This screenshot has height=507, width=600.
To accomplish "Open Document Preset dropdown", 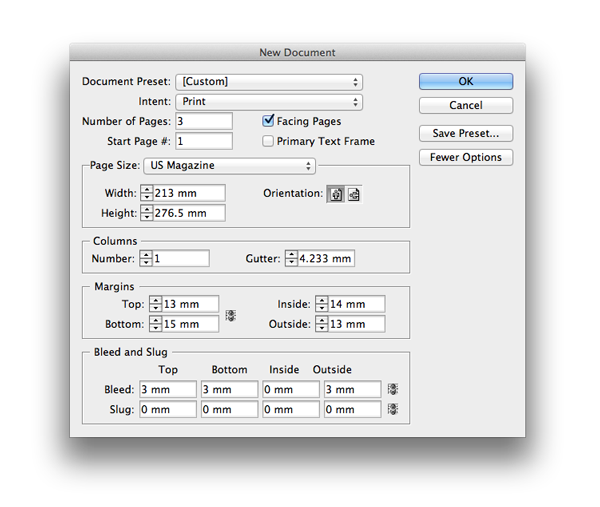I will coord(269,82).
